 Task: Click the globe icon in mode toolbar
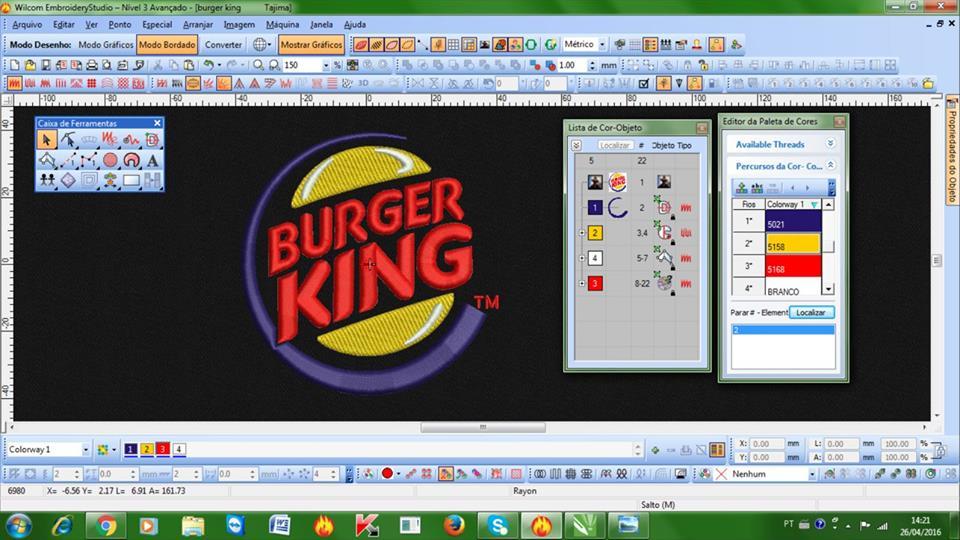(260, 45)
